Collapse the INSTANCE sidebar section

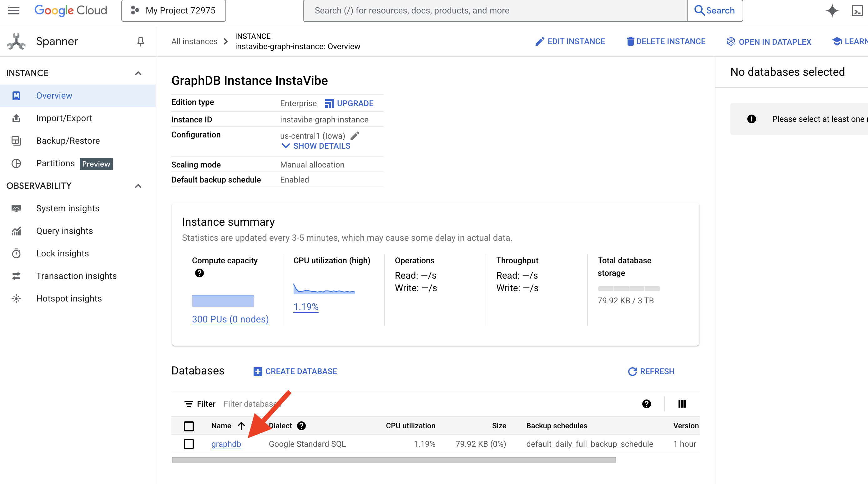pos(138,73)
